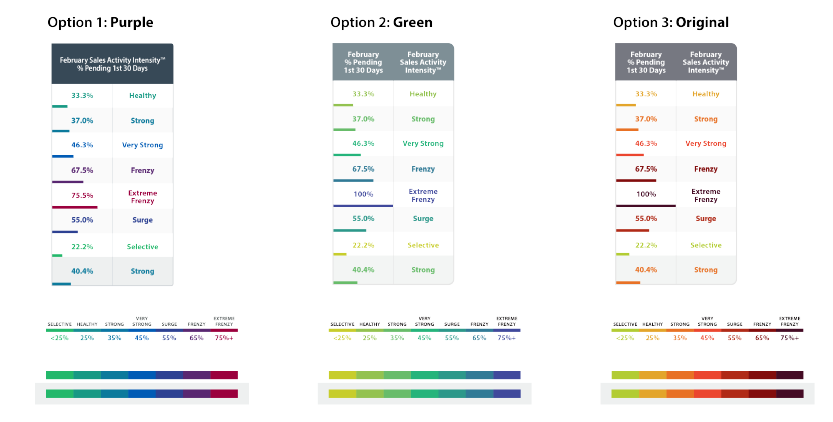833x422 pixels.
Task: Select the "Very Strong" label in green table
Action: [x=423, y=144]
